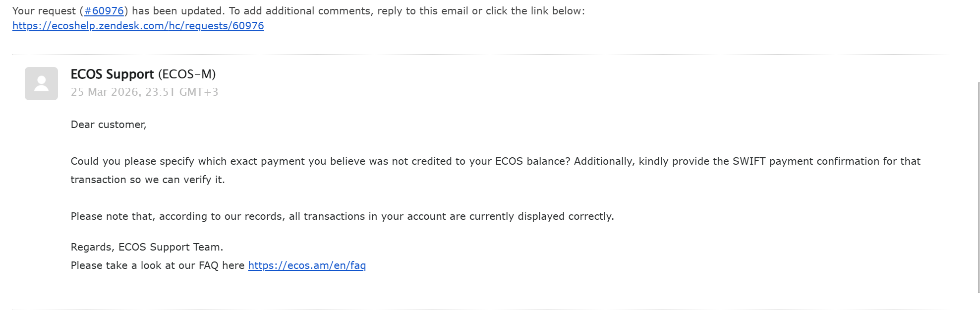Click the word SWIFT in the message

pos(749,161)
